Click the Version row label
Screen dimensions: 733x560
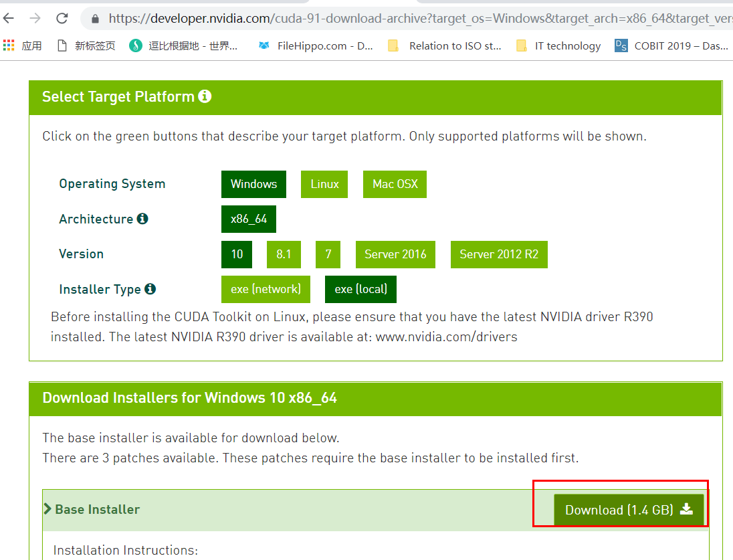(82, 254)
